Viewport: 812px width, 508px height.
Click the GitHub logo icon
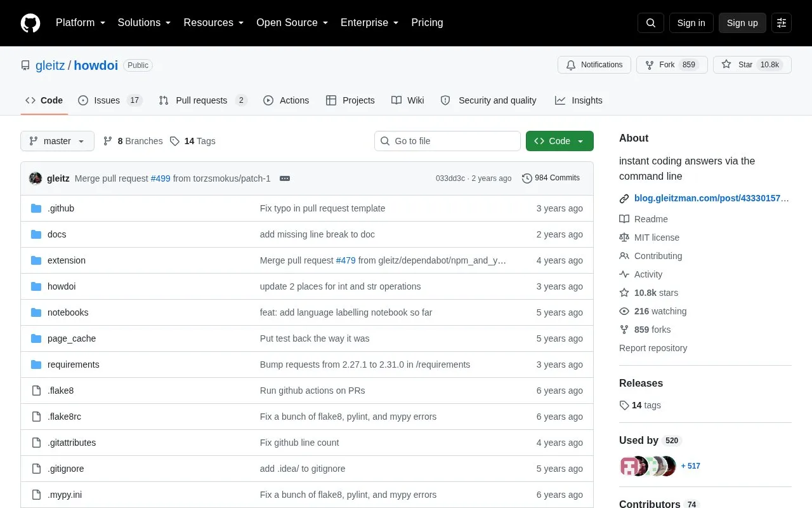30,23
